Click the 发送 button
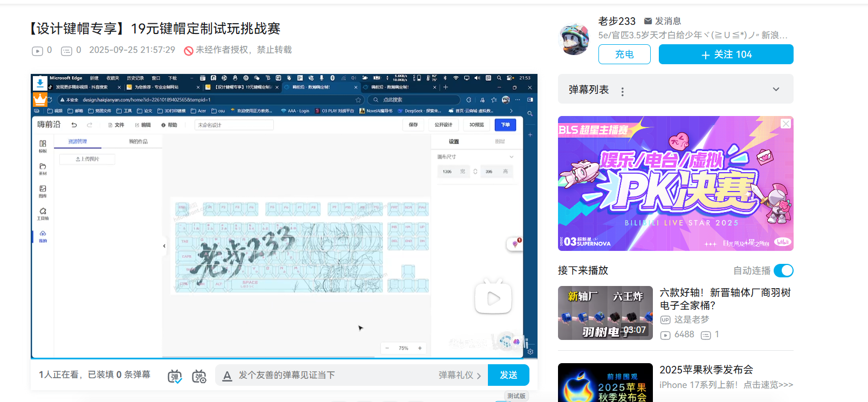868x402 pixels. coord(508,375)
